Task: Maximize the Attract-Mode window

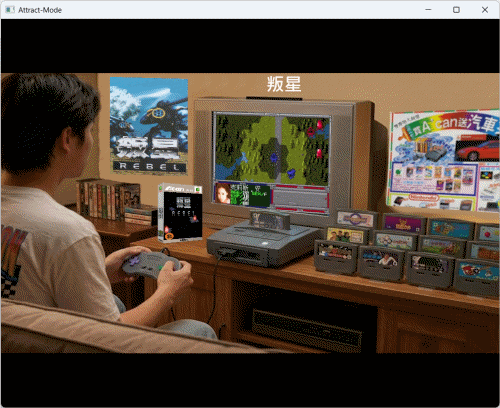Action: 456,10
